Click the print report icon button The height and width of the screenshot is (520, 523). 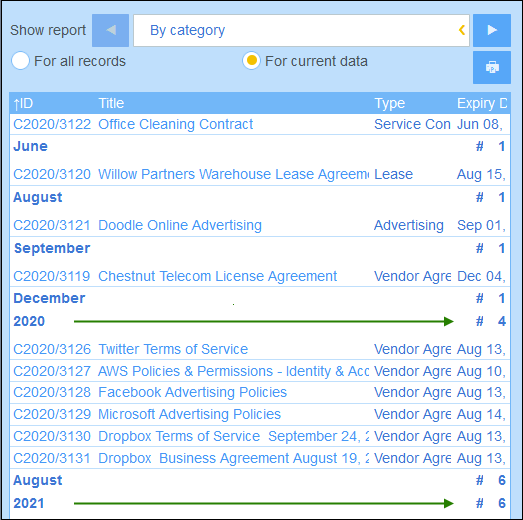point(492,67)
